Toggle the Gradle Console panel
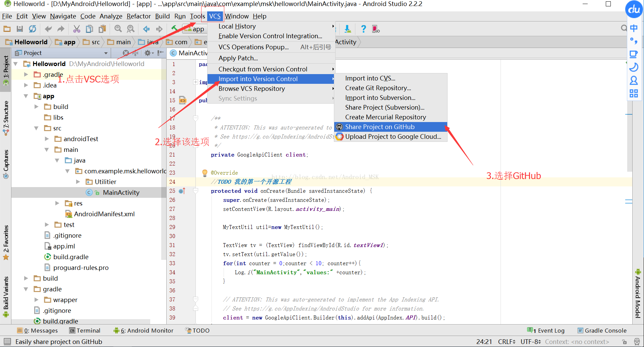 pos(602,331)
